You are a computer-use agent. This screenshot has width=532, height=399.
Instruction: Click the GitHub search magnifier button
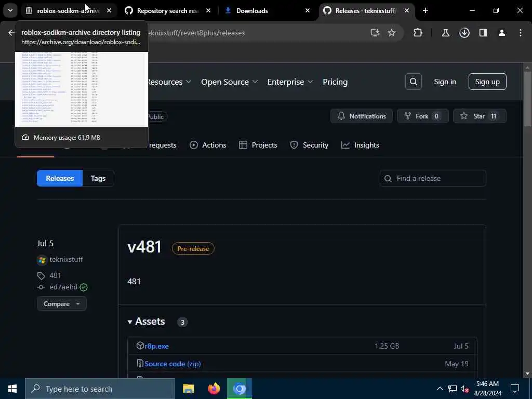click(413, 82)
